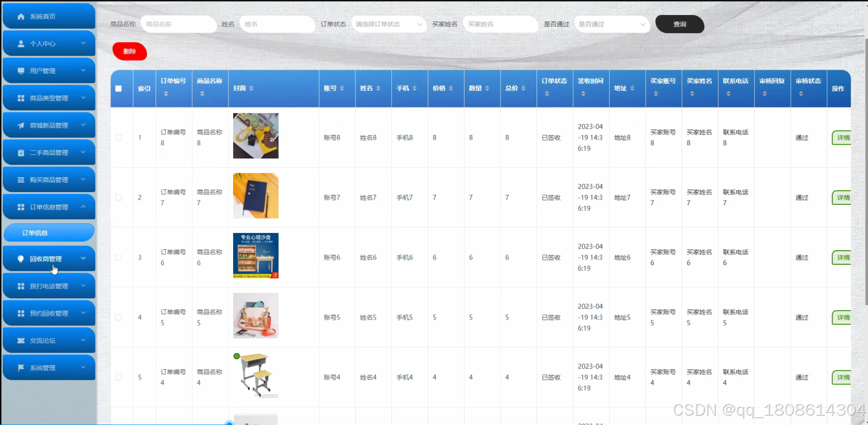Viewport: 868px width, 425px height.
Task: Expand 商品类型管理 menu chevron
Action: tap(83, 97)
